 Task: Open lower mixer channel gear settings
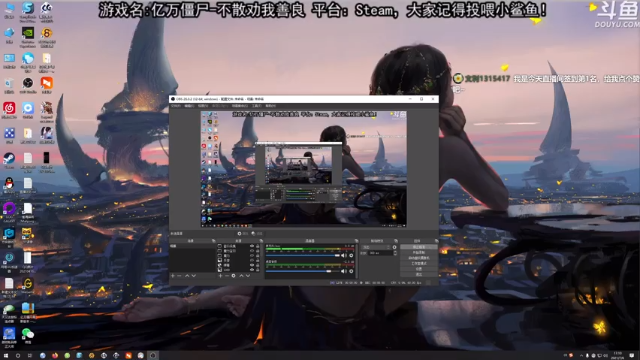(x=351, y=271)
